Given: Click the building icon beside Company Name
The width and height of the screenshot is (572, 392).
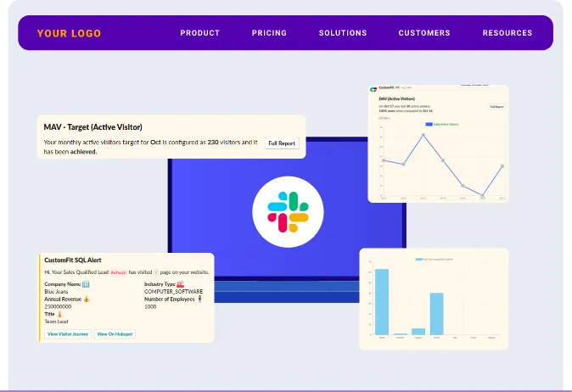Looking at the screenshot, I should tap(86, 284).
